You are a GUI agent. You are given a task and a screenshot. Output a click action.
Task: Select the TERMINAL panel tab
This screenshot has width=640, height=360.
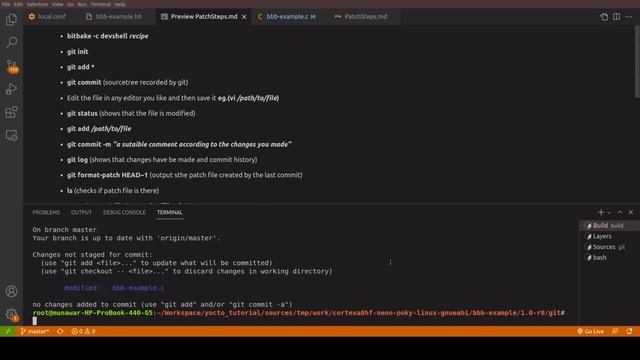[169, 212]
